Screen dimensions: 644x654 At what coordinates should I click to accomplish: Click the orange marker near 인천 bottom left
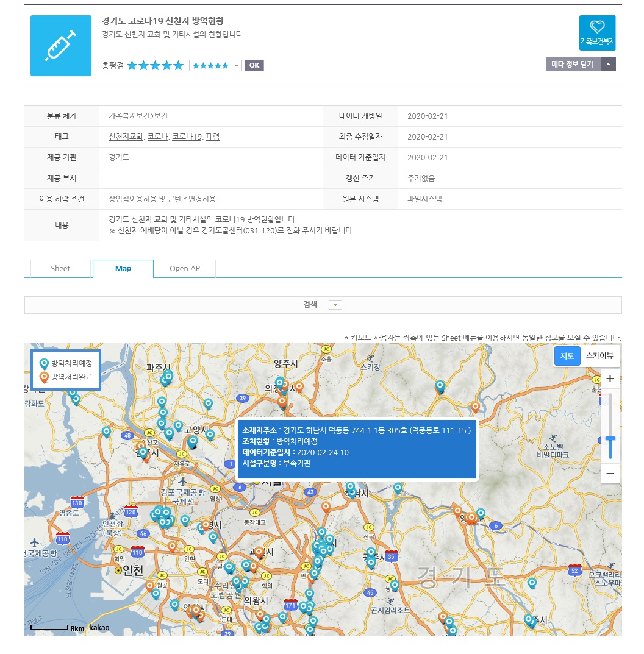(150, 586)
